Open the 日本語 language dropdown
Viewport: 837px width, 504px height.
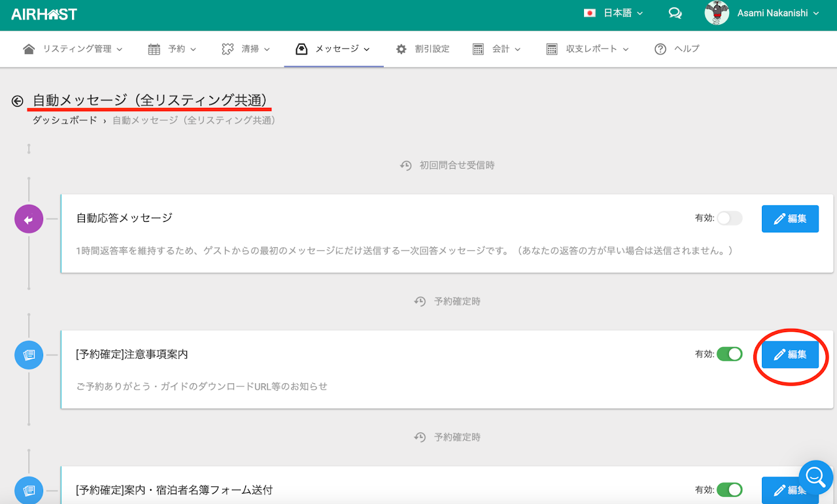pyautogui.click(x=613, y=14)
